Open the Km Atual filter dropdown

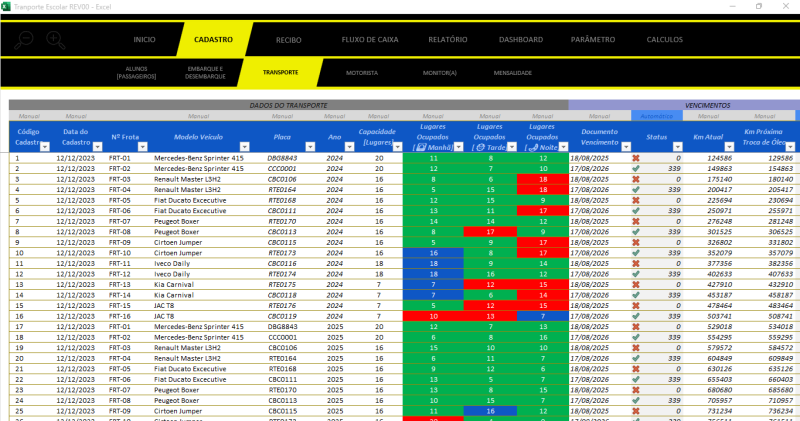[x=729, y=147]
